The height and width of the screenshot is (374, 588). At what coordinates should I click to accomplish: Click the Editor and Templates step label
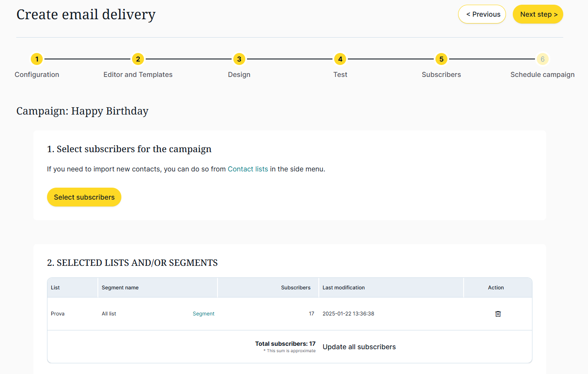pyautogui.click(x=138, y=74)
